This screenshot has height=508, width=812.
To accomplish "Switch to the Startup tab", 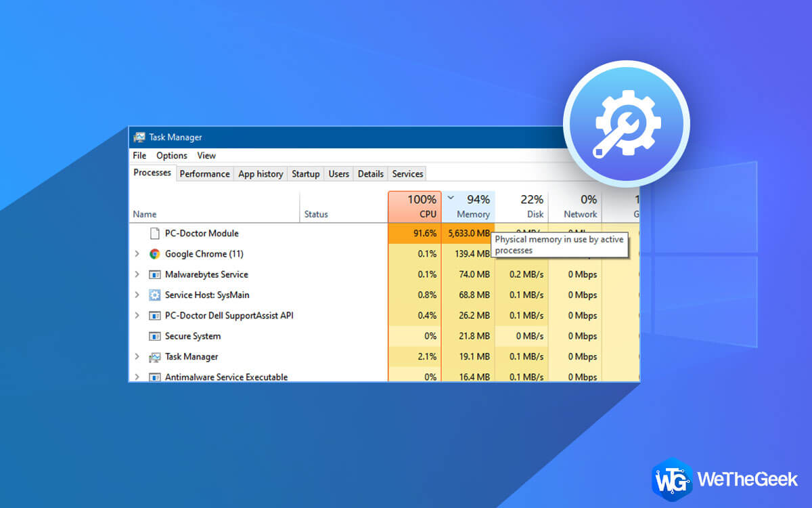I will coord(305,173).
